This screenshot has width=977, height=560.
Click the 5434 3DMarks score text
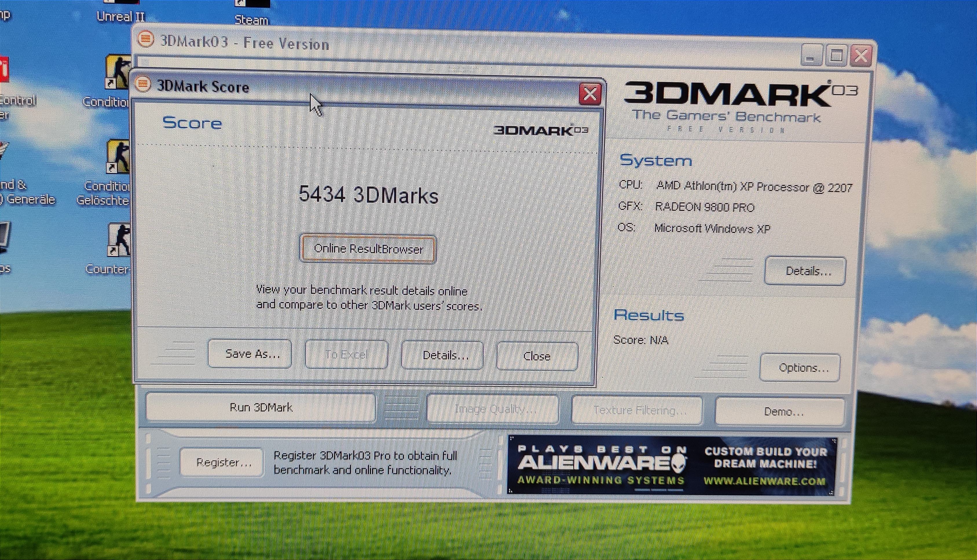point(369,194)
